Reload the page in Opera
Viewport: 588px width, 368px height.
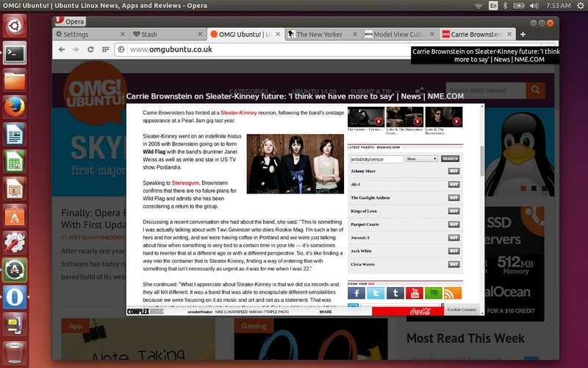[x=90, y=49]
